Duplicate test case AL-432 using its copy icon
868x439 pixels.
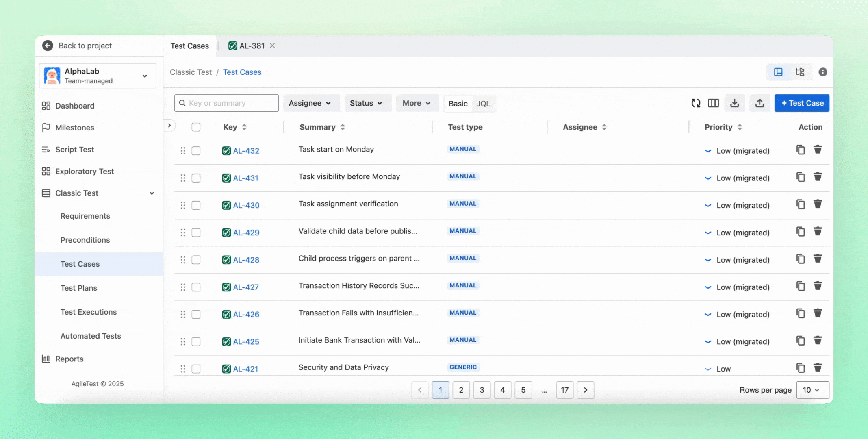pos(800,150)
